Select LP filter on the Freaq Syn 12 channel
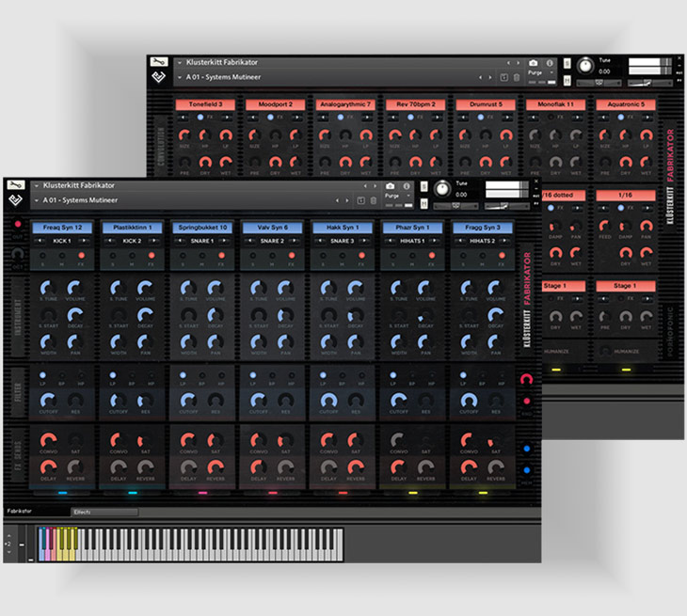 pos(42,375)
